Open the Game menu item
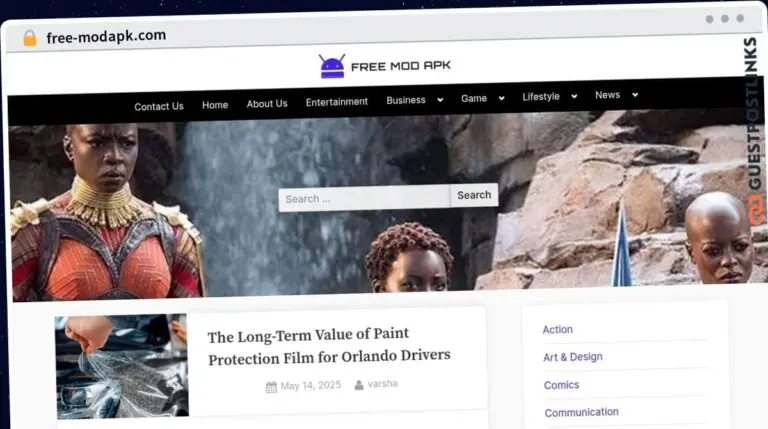 click(474, 98)
